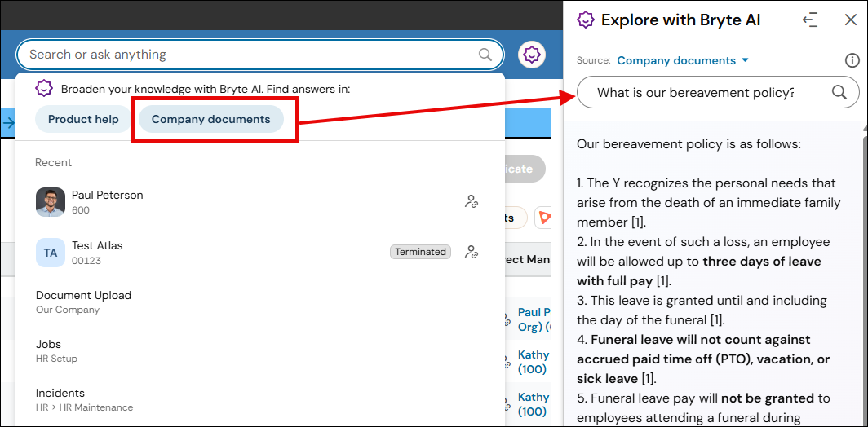868x427 pixels.
Task: Click employee number 00123 under Test Atlas
Action: click(86, 261)
